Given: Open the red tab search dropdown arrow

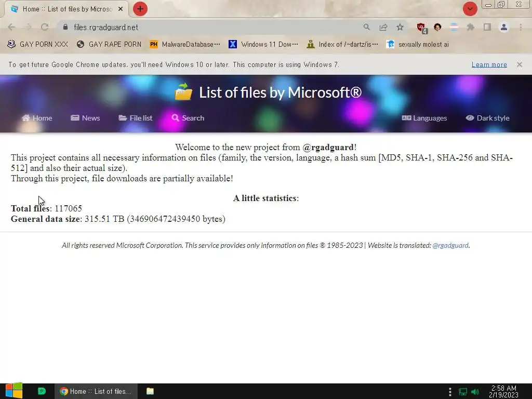Looking at the screenshot, I should pyautogui.click(x=470, y=9).
